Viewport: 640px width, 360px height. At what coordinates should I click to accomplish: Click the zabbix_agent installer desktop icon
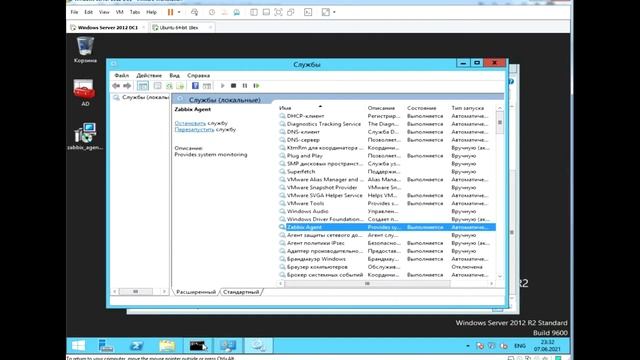85,136
